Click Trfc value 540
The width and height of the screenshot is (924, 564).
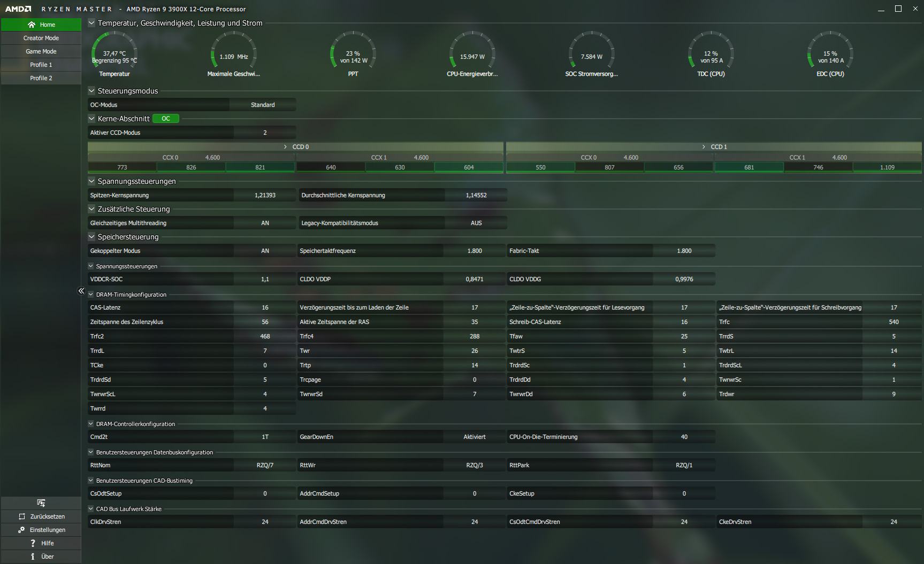pos(894,322)
